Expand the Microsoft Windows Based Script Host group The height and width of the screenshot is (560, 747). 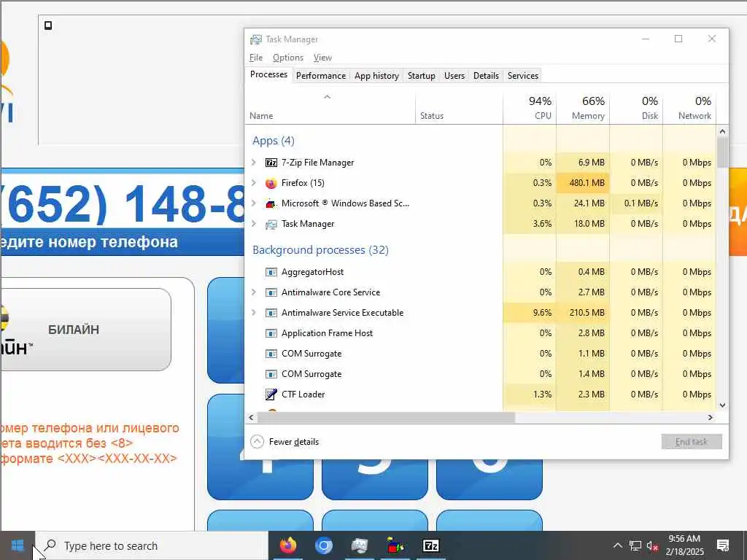(254, 204)
